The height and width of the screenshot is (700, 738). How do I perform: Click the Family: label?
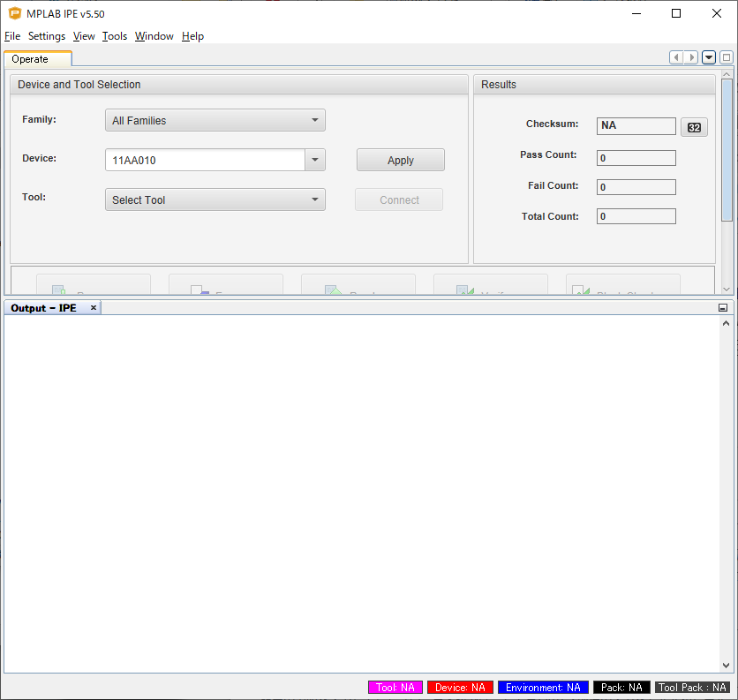39,119
